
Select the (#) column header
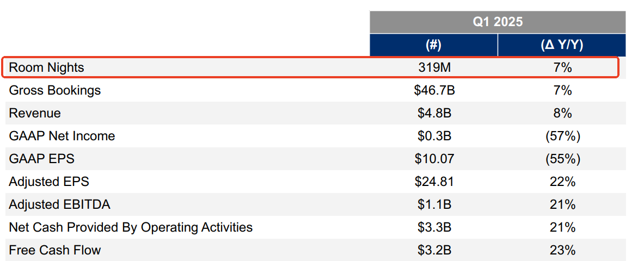pyautogui.click(x=433, y=45)
